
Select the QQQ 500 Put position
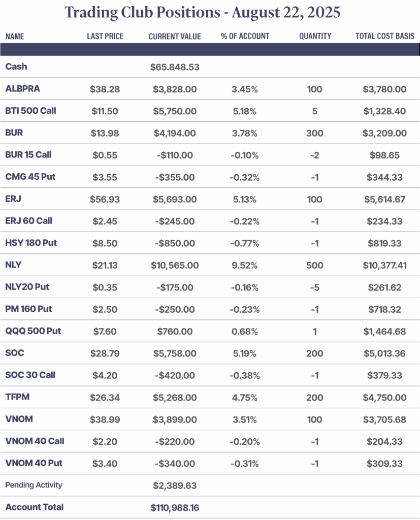pyautogui.click(x=33, y=331)
